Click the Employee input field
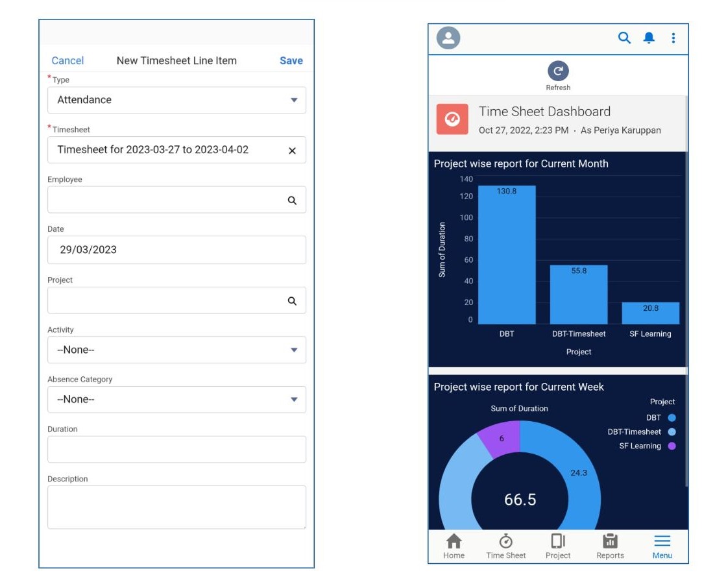 coord(176,200)
